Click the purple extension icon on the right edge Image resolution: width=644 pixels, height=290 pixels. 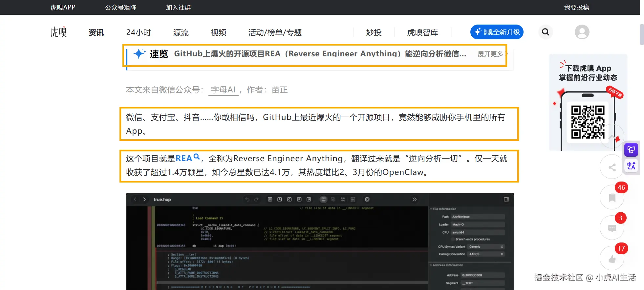pyautogui.click(x=631, y=150)
